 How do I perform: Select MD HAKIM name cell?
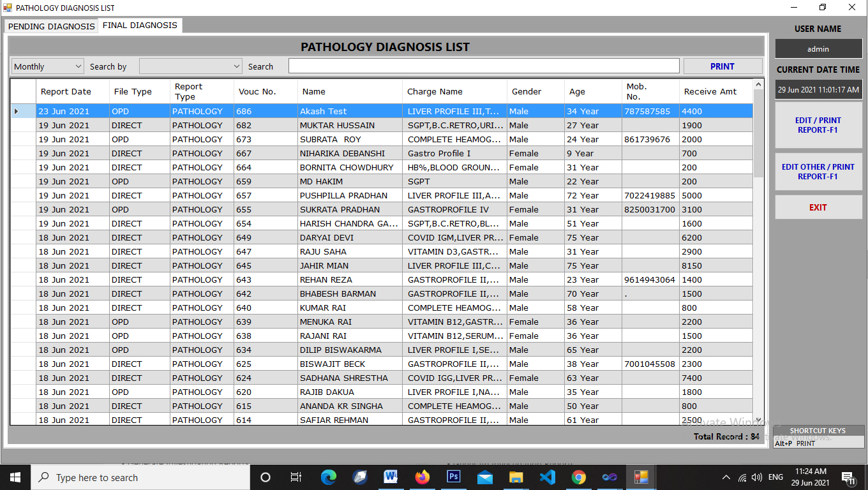click(x=350, y=181)
